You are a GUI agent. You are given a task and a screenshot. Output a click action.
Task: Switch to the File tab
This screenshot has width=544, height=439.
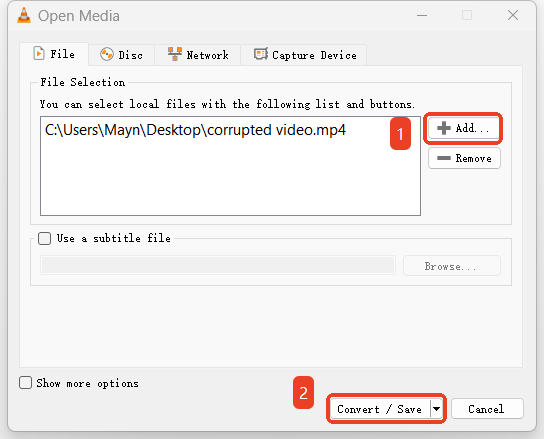point(54,54)
